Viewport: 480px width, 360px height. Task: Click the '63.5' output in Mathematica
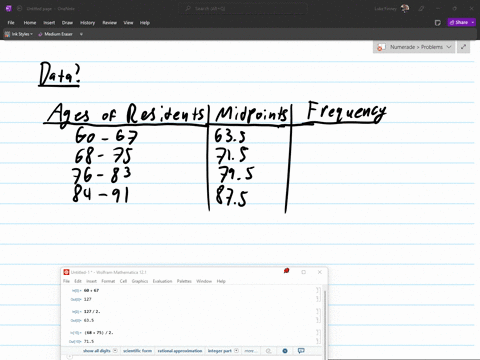(89, 320)
